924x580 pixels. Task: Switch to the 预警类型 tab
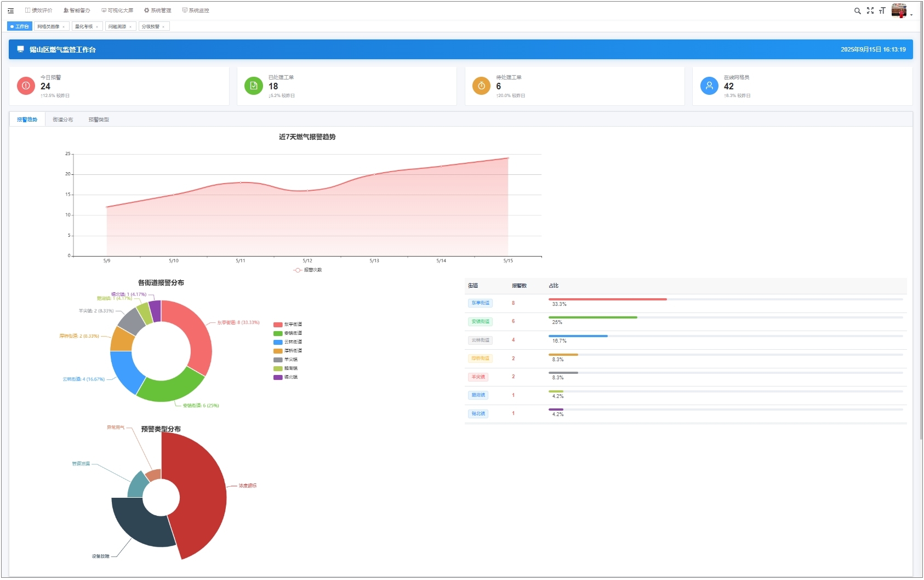(99, 120)
